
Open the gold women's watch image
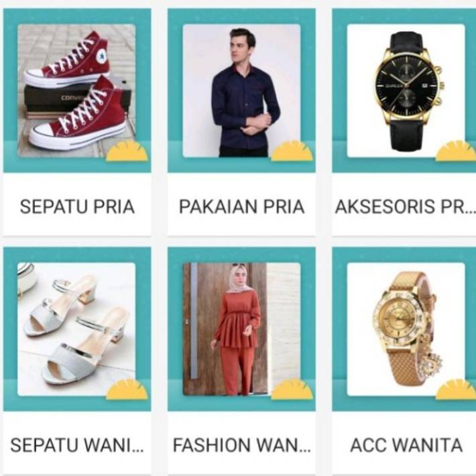(x=406, y=329)
